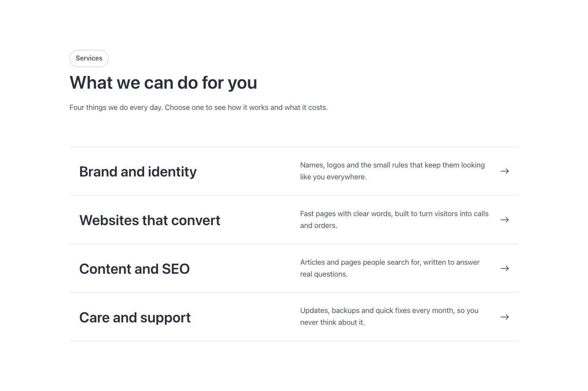This screenshot has height=391, width=588.
Task: Open the Brand and identity service heading
Action: [138, 172]
